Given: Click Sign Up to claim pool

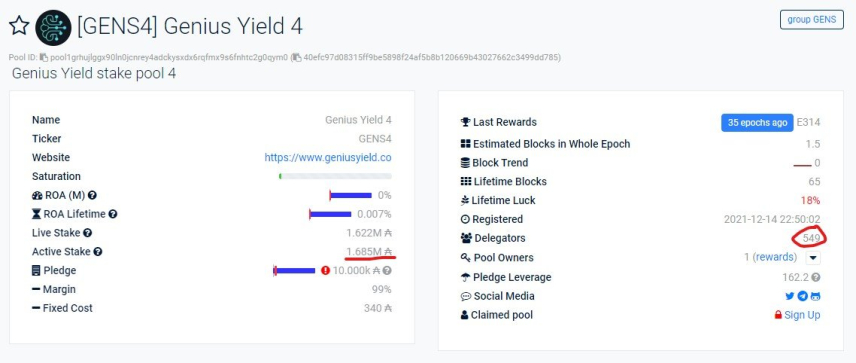Looking at the screenshot, I should [802, 315].
